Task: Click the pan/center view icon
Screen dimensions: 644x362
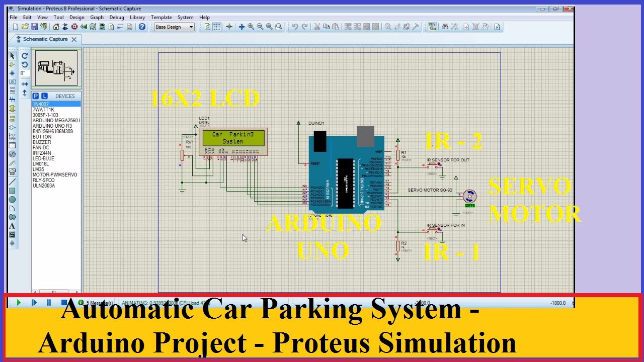Action: [242, 27]
